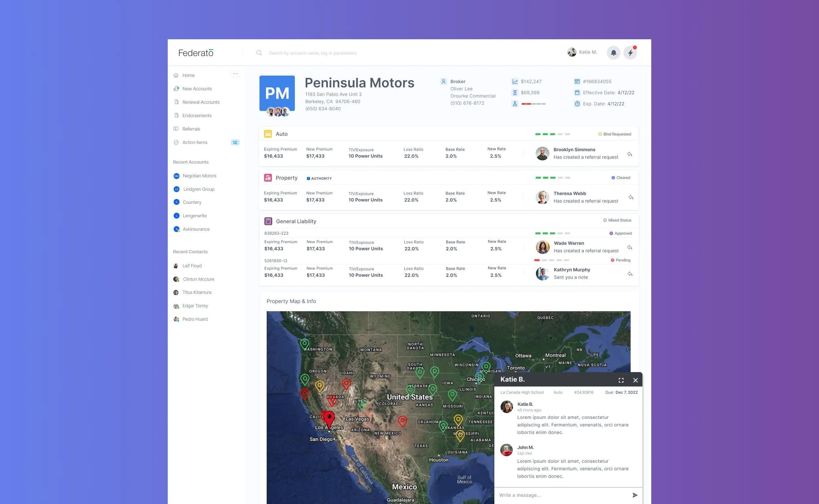Go to Renewal Accounts page
The image size is (819, 504).
[200, 102]
